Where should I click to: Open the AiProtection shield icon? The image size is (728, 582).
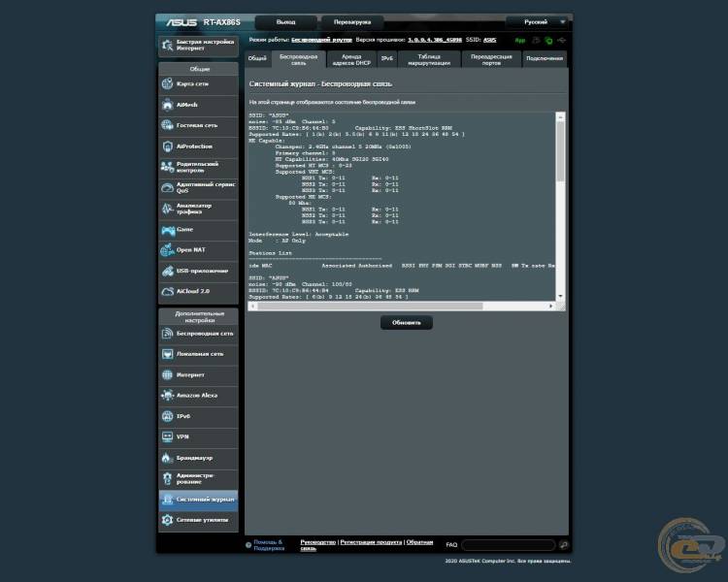167,146
